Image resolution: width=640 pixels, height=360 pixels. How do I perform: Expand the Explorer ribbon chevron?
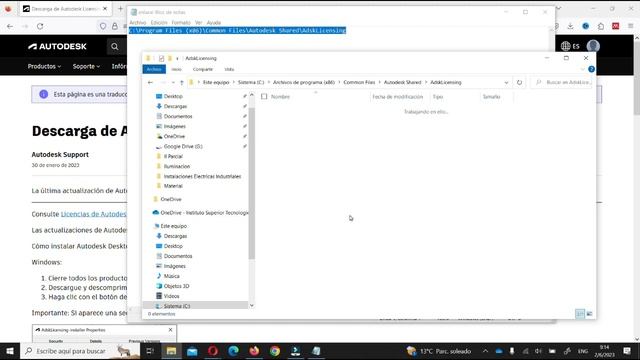coord(582,69)
